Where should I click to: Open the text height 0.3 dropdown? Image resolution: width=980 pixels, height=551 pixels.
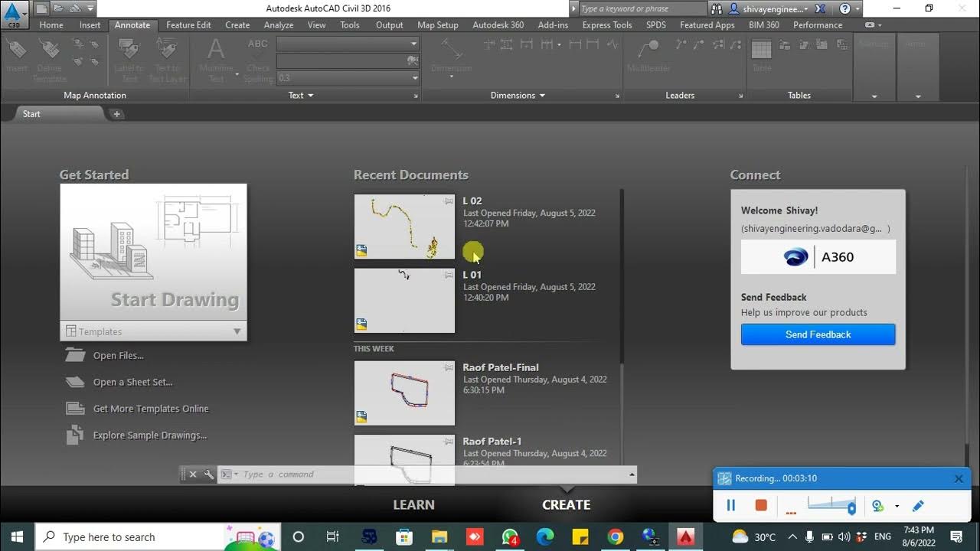coord(415,77)
